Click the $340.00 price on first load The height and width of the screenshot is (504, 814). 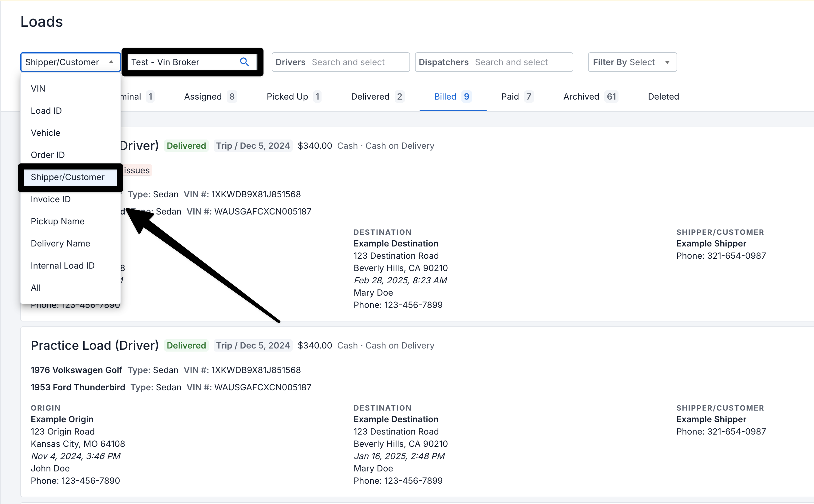(315, 146)
